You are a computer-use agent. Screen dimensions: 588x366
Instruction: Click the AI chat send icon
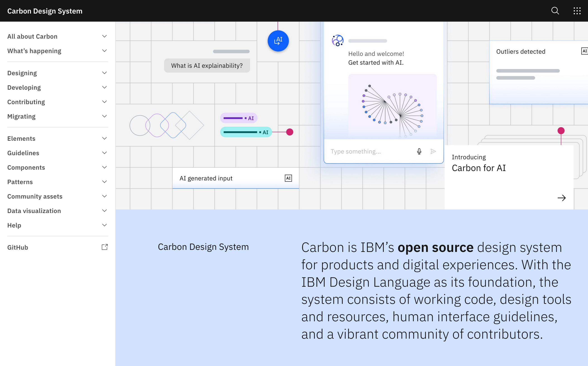point(433,151)
